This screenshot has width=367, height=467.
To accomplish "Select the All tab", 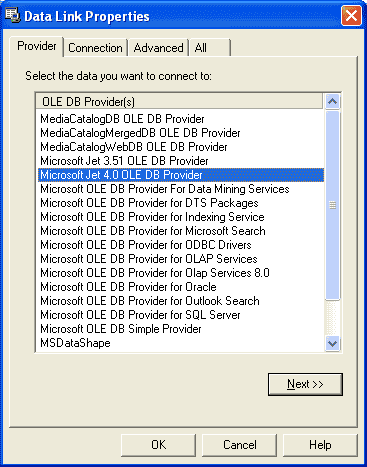I will (x=210, y=48).
